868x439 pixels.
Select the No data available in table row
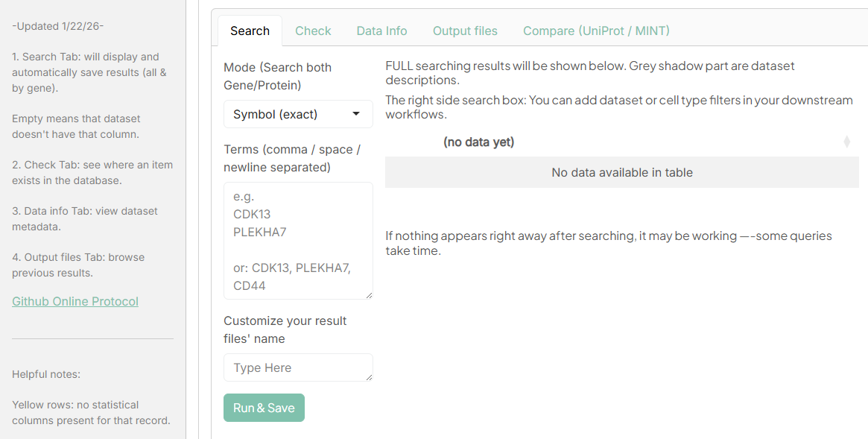621,172
